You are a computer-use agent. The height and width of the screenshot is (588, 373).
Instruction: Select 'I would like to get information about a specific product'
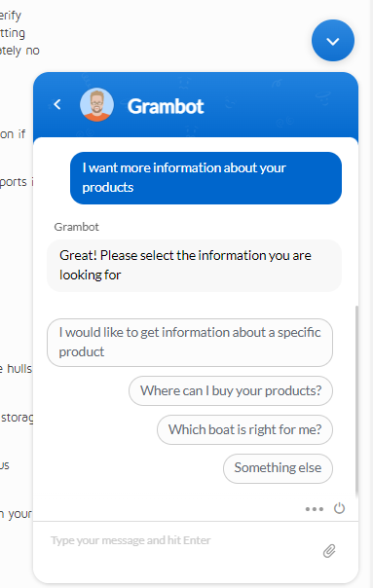click(190, 343)
